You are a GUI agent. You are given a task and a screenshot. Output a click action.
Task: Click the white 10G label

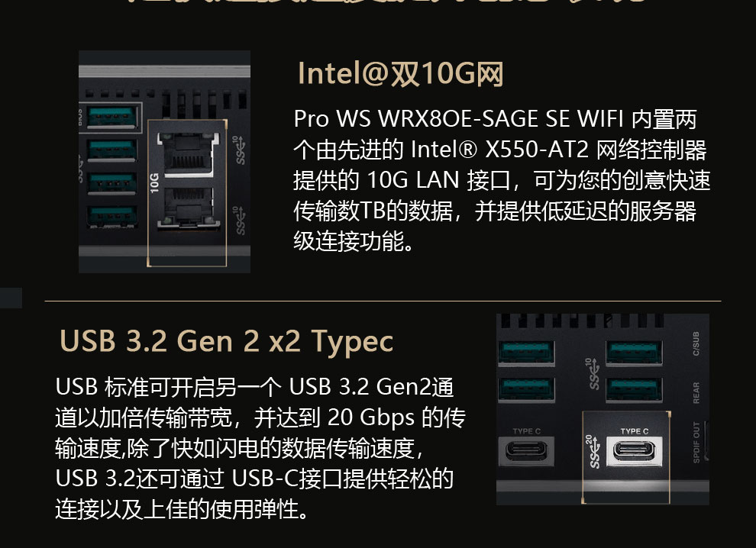[x=154, y=183]
